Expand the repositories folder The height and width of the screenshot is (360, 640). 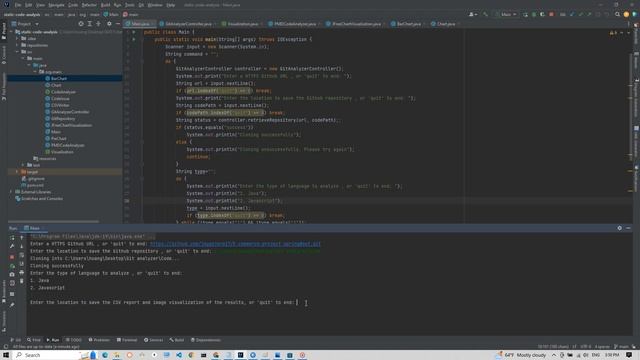click(17, 45)
